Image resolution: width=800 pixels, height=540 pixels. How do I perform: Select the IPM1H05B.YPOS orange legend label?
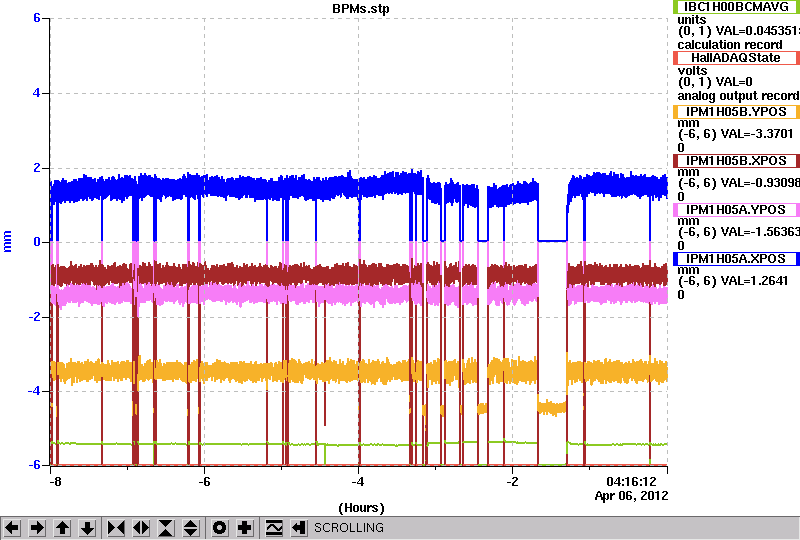pyautogui.click(x=736, y=112)
